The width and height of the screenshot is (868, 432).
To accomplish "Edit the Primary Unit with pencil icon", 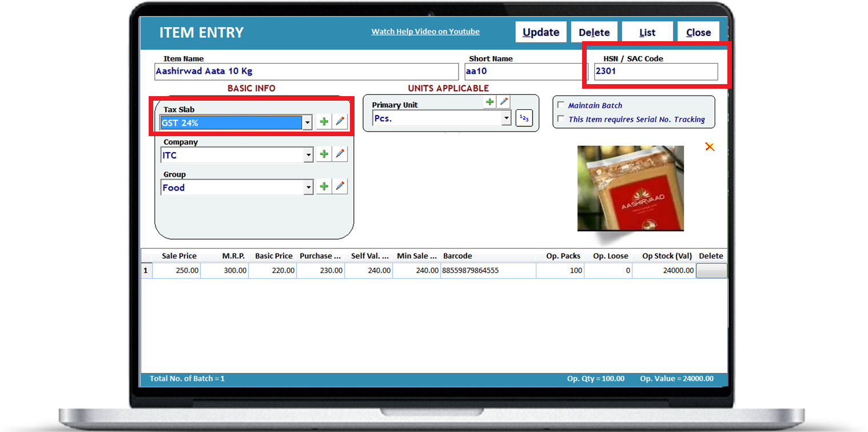I will tap(504, 102).
